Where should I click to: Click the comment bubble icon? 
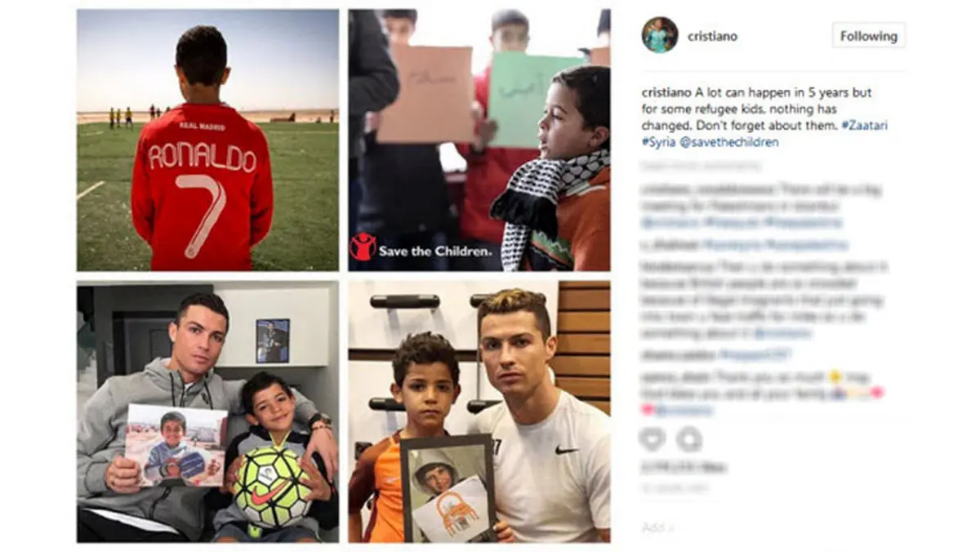point(689,439)
